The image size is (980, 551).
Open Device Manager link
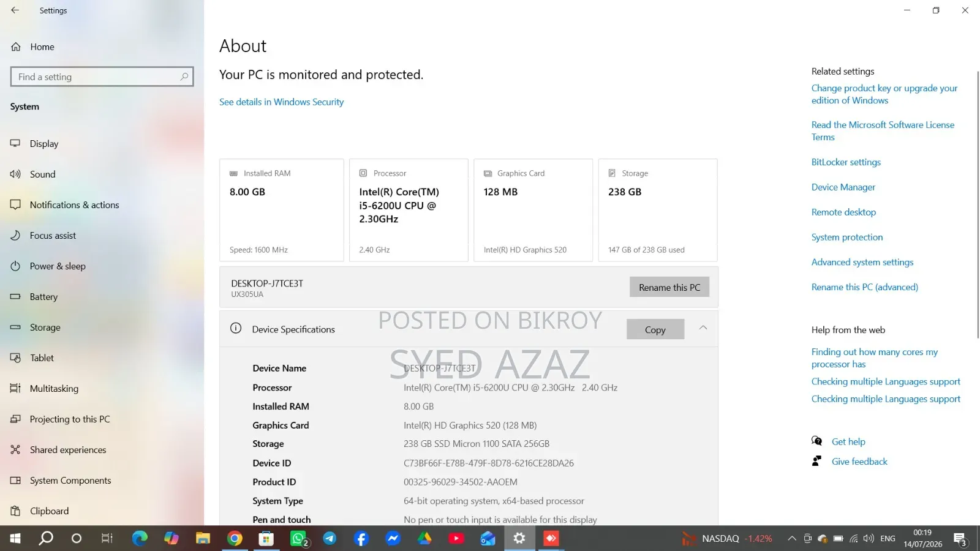[843, 187]
